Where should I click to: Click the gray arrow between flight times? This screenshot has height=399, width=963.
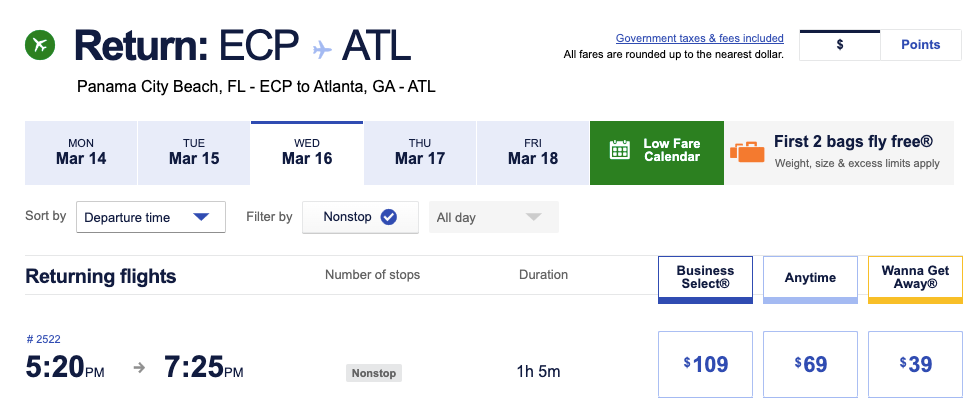(139, 368)
